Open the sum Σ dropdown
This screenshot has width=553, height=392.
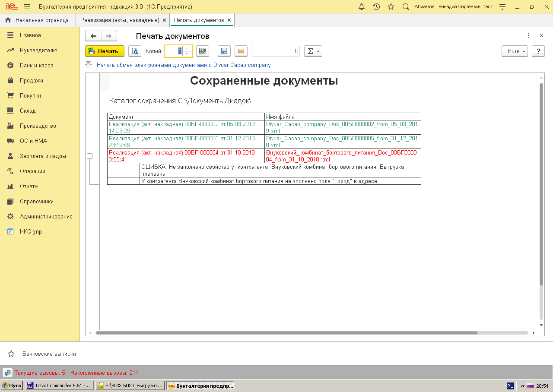point(313,51)
